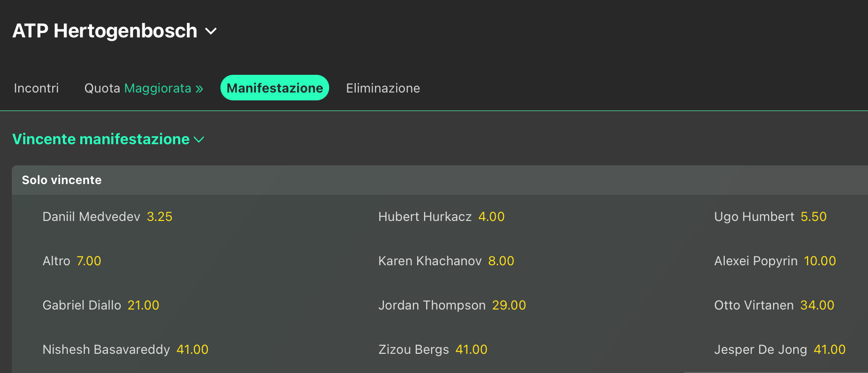Open the Quota Maggiorata tab
The width and height of the screenshot is (868, 373).
(138, 88)
